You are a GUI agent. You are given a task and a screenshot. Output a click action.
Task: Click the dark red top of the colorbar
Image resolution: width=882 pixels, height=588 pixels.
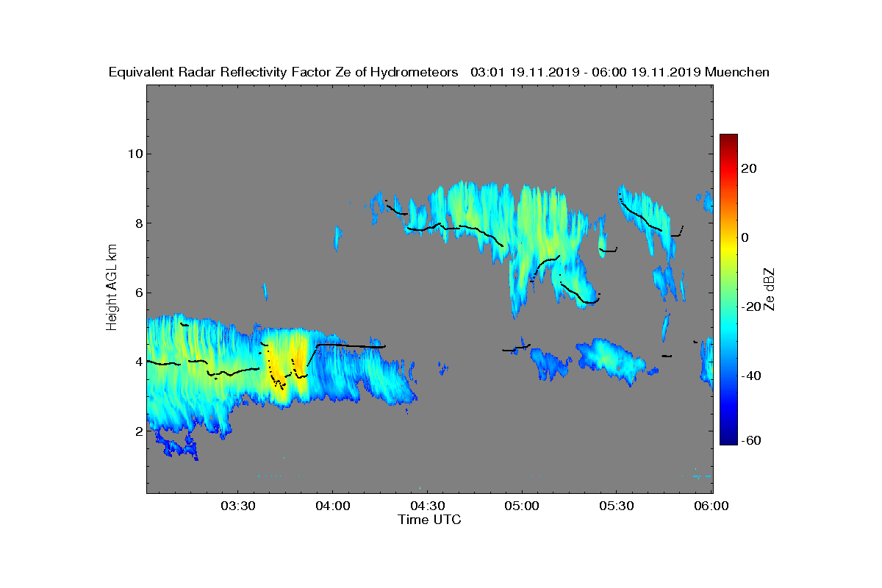point(728,140)
